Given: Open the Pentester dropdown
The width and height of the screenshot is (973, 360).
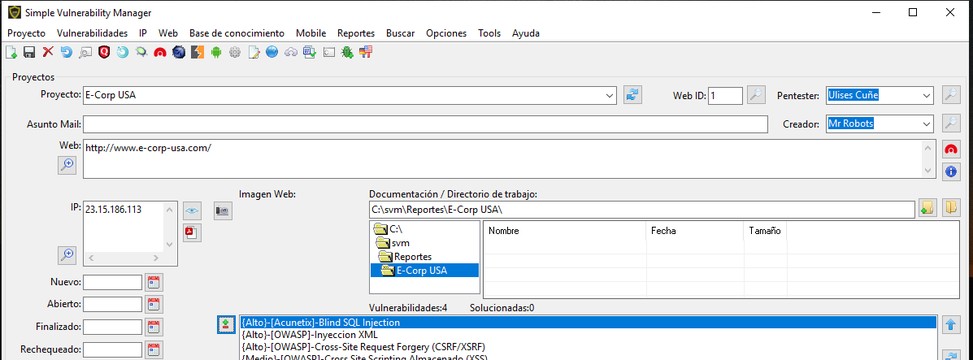Looking at the screenshot, I should coord(926,96).
